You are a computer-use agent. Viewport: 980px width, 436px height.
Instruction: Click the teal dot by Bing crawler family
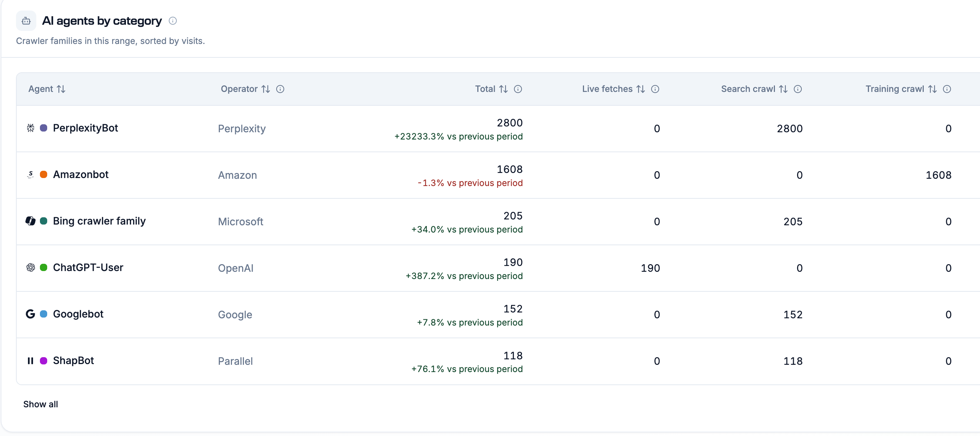click(44, 221)
